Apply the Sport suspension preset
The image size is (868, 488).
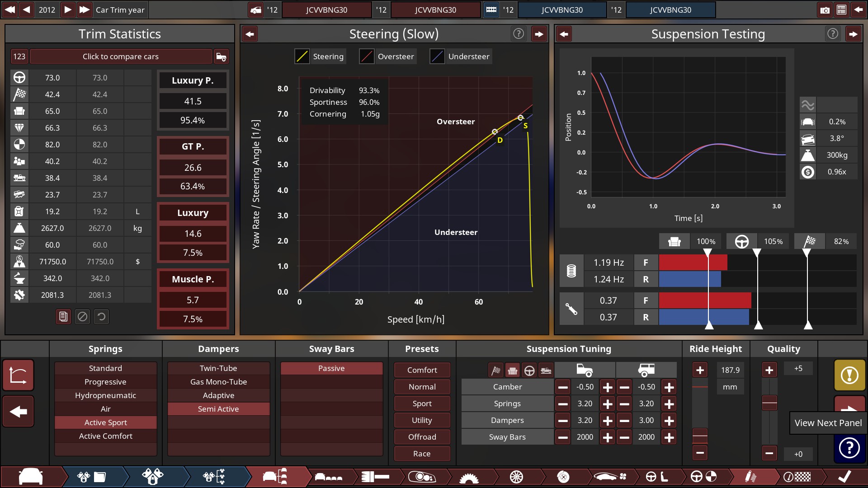(422, 404)
